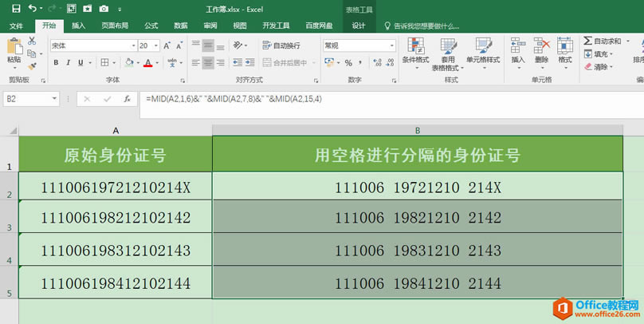This screenshot has height=324, width=644.
Task: Expand the borders dropdown arrow
Action: click(x=114, y=63)
